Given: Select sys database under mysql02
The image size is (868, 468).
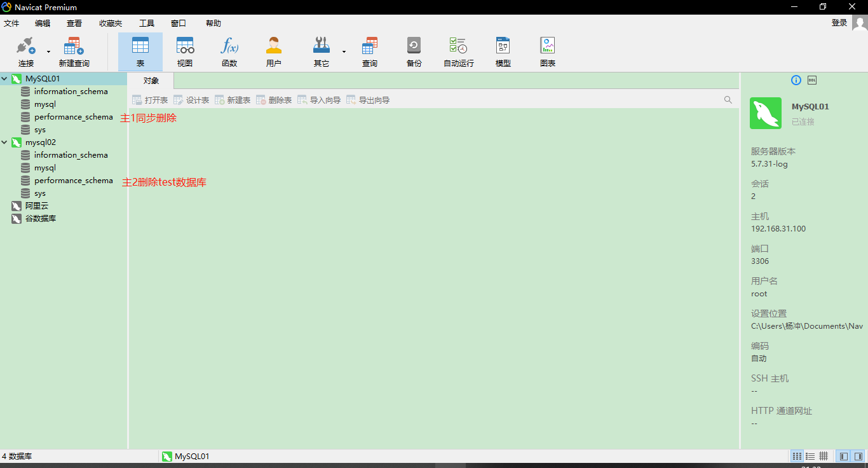Looking at the screenshot, I should point(40,193).
